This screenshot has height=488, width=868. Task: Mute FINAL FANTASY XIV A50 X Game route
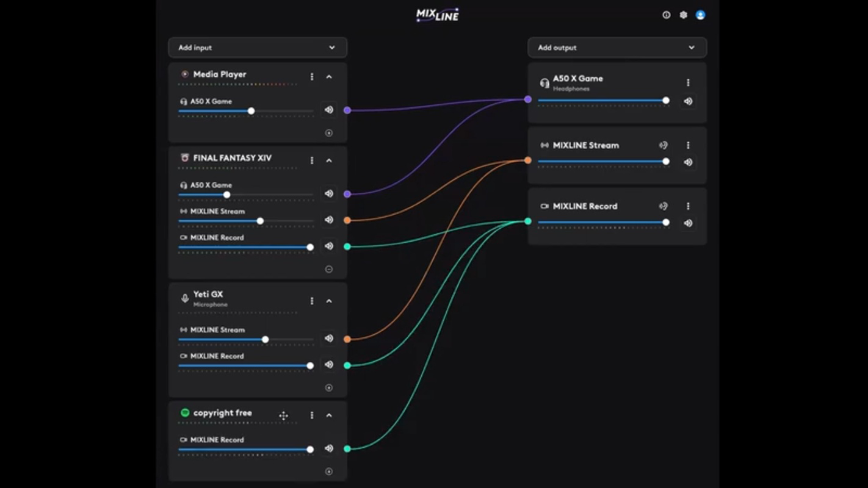(329, 193)
